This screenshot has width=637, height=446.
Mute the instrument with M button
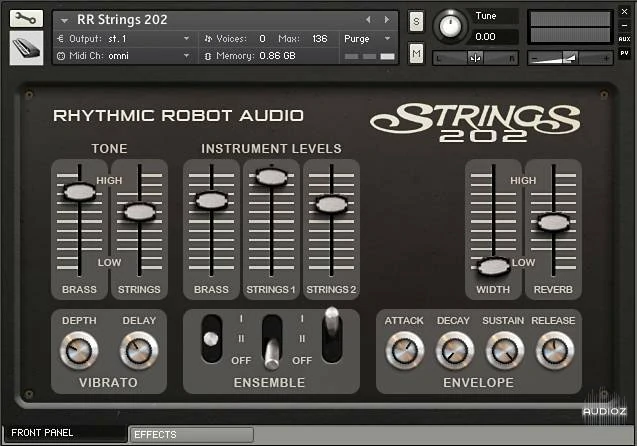click(416, 53)
